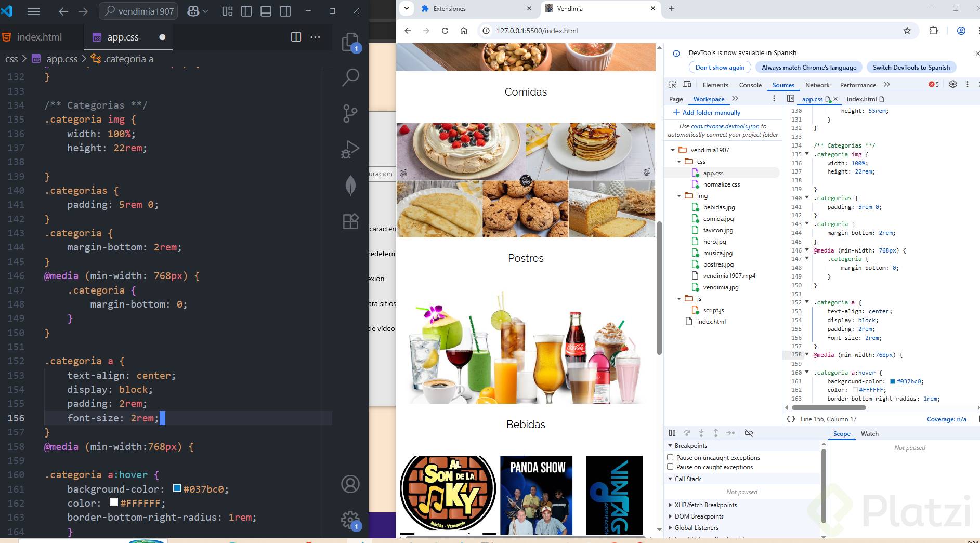Step into the next function call
This screenshot has width=980, height=543.
pyautogui.click(x=701, y=433)
